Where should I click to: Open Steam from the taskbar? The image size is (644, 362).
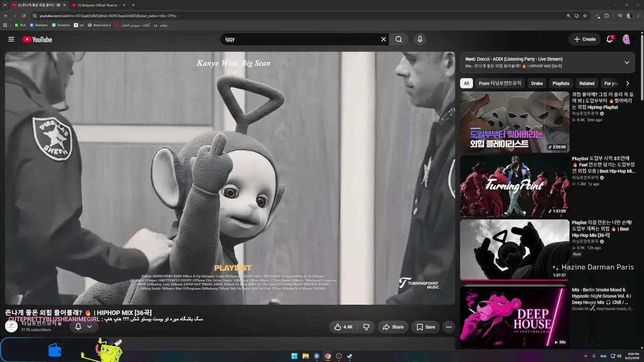click(350, 356)
